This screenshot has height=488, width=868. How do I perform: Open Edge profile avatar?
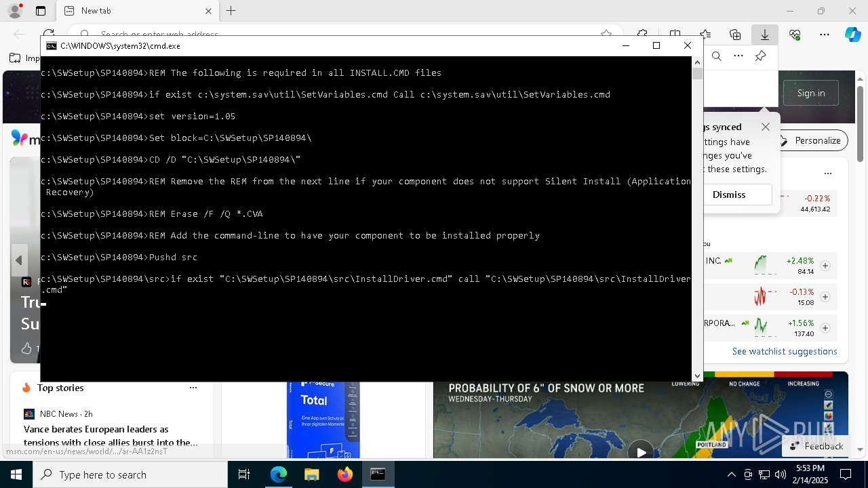14,11
